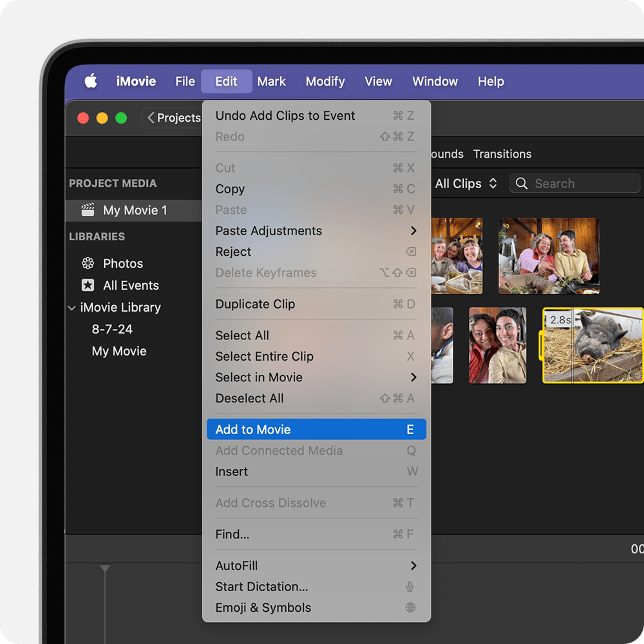644x644 pixels.
Task: Click the magnifying glass in the search field
Action: coord(522,184)
